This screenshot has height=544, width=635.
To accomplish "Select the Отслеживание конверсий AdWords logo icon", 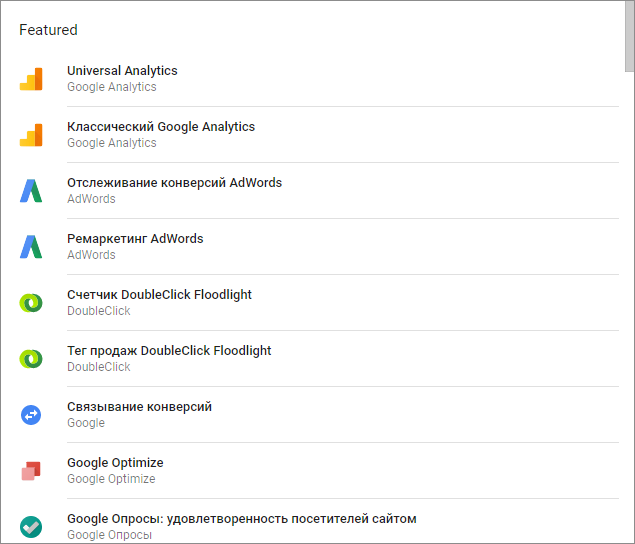I will 31,191.
